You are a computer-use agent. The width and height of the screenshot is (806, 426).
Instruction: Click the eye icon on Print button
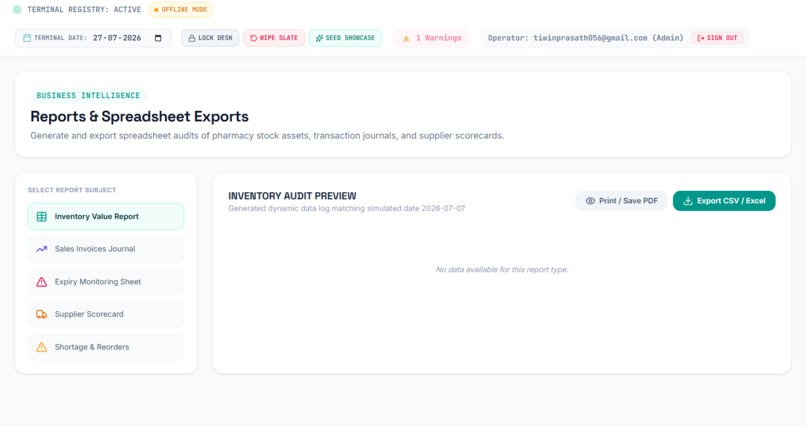(590, 201)
